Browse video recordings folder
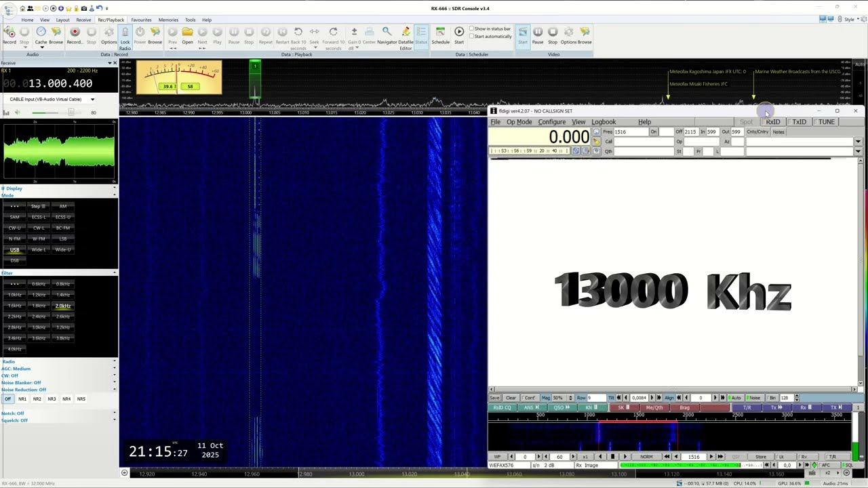The height and width of the screenshot is (488, 868). click(585, 32)
